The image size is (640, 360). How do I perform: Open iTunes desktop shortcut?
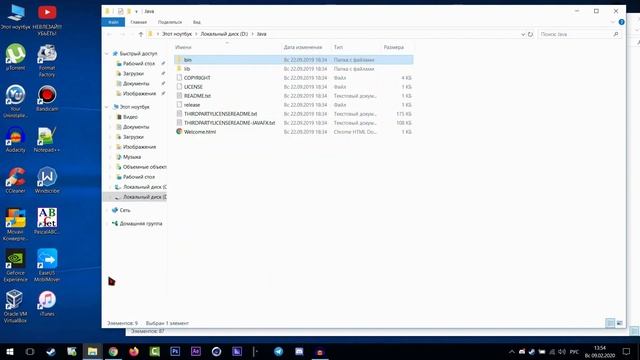coord(47,303)
